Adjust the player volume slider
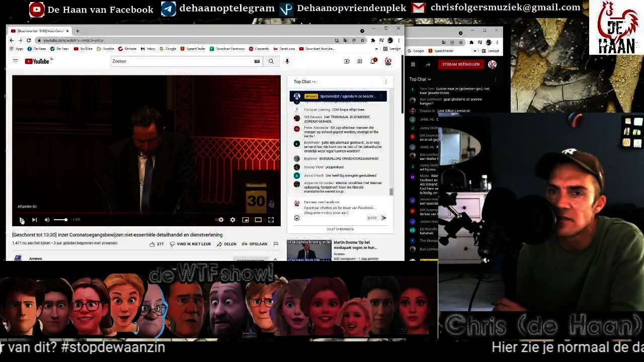Image resolution: width=644 pixels, height=362 pixels. 60,220
